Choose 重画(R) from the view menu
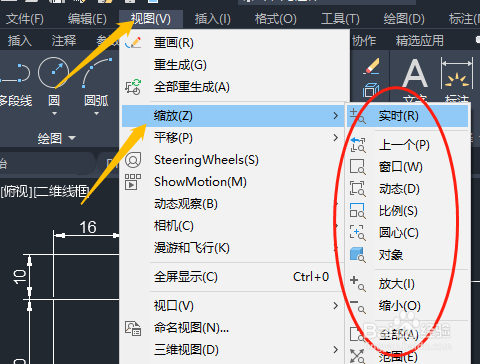 (x=173, y=43)
